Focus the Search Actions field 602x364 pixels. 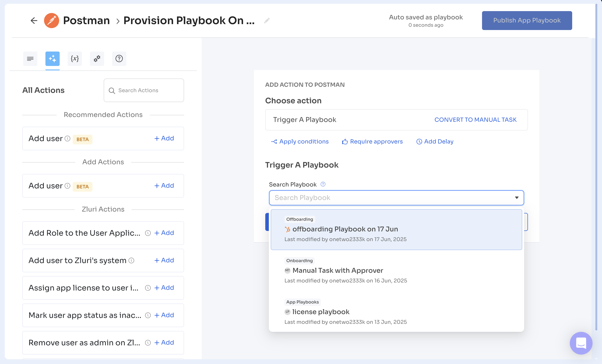[x=144, y=90]
